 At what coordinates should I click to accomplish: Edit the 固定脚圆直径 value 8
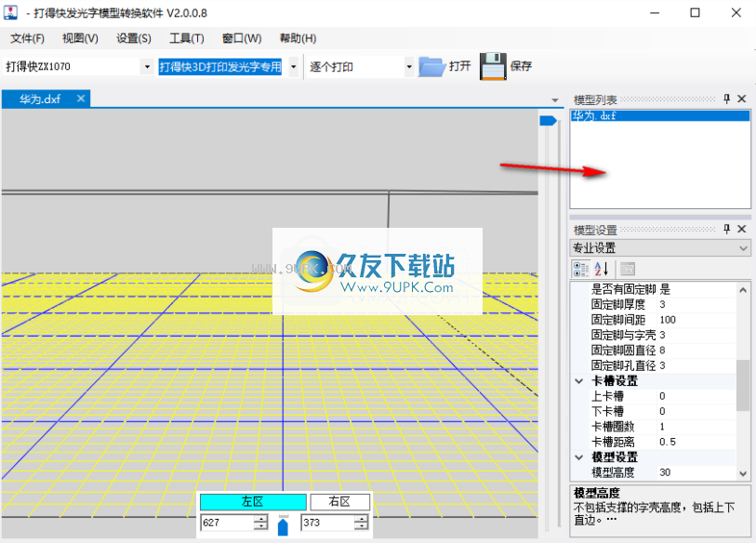[696, 351]
